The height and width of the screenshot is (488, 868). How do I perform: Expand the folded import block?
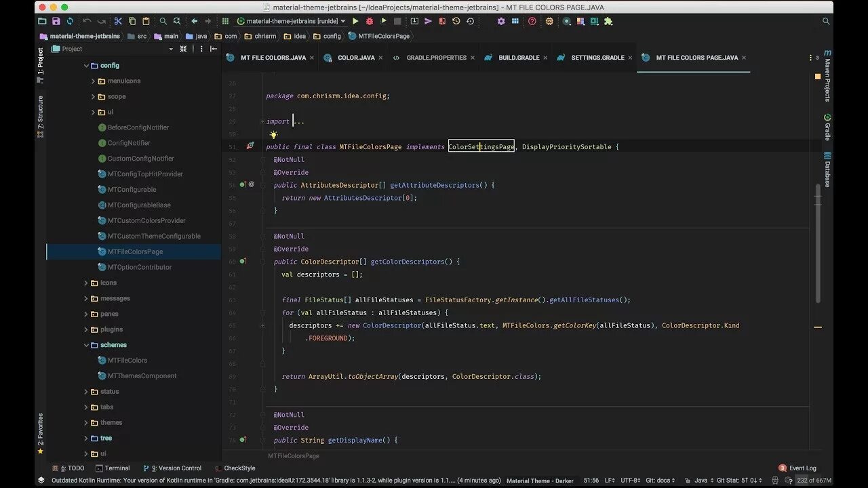(x=261, y=122)
